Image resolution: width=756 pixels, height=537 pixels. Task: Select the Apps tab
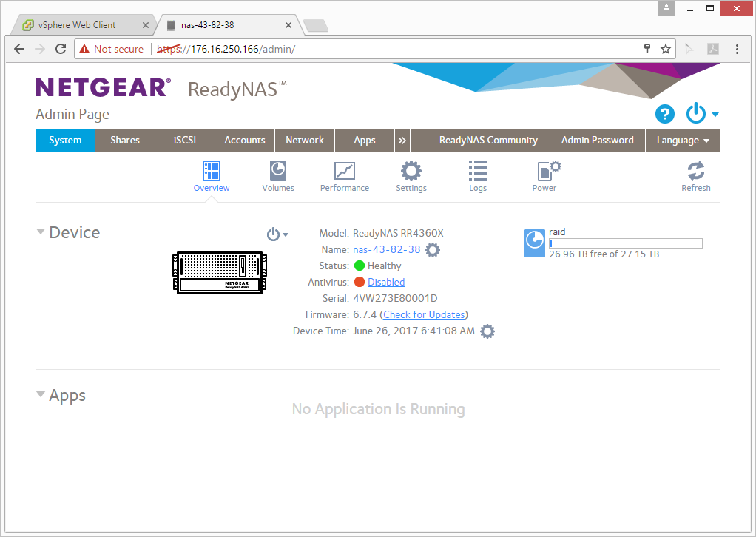click(365, 141)
